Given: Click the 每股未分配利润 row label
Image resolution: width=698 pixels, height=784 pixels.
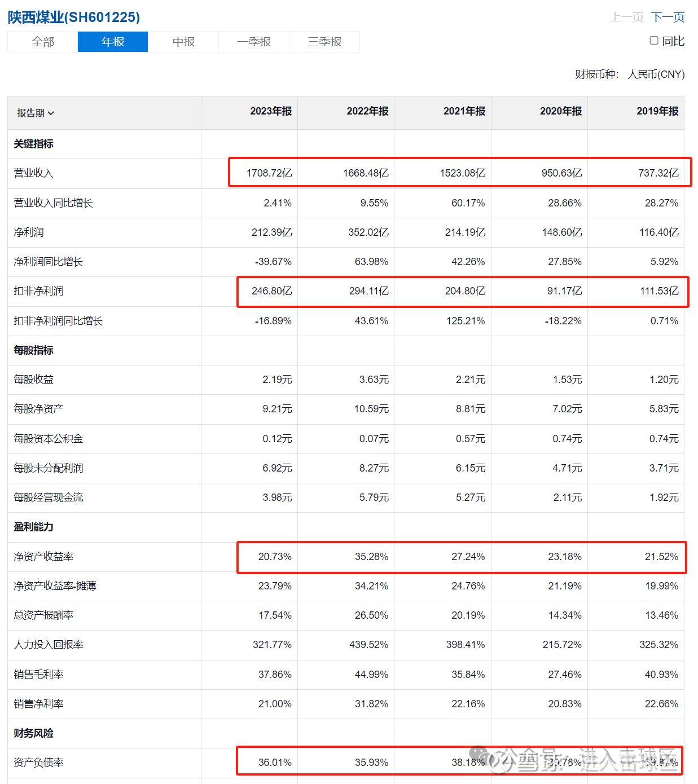Looking at the screenshot, I should click(49, 468).
